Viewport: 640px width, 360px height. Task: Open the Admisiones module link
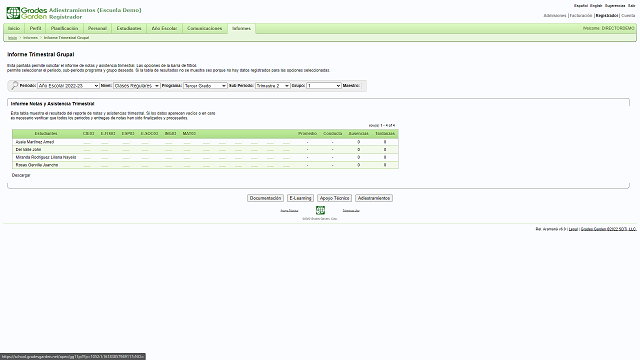point(555,16)
